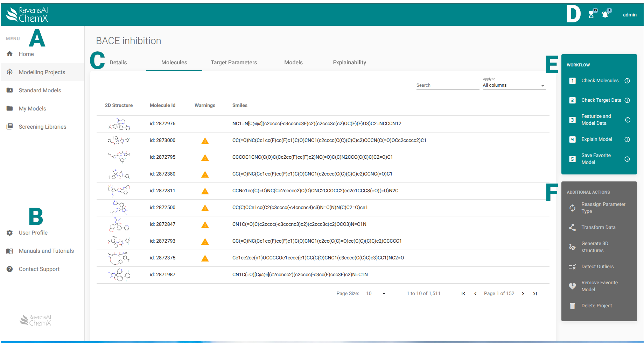Open the Explainability tab
644x344 pixels.
(349, 63)
